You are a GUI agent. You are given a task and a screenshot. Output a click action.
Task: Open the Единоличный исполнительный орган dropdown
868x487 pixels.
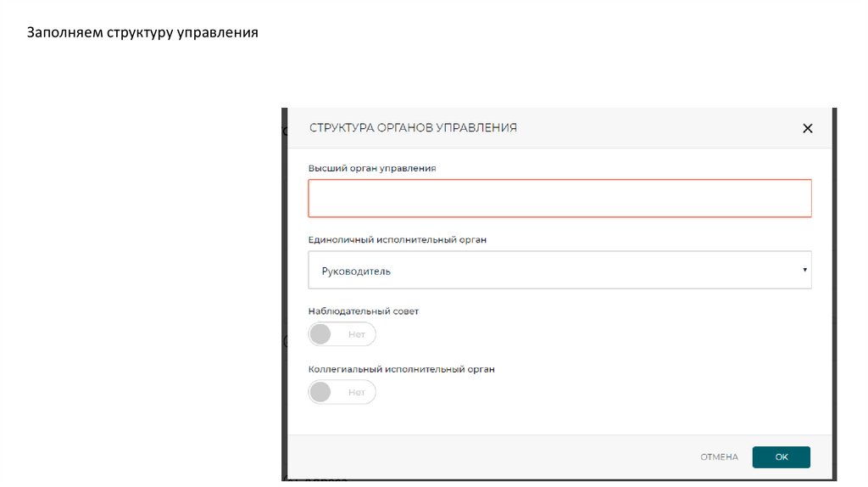click(x=559, y=271)
